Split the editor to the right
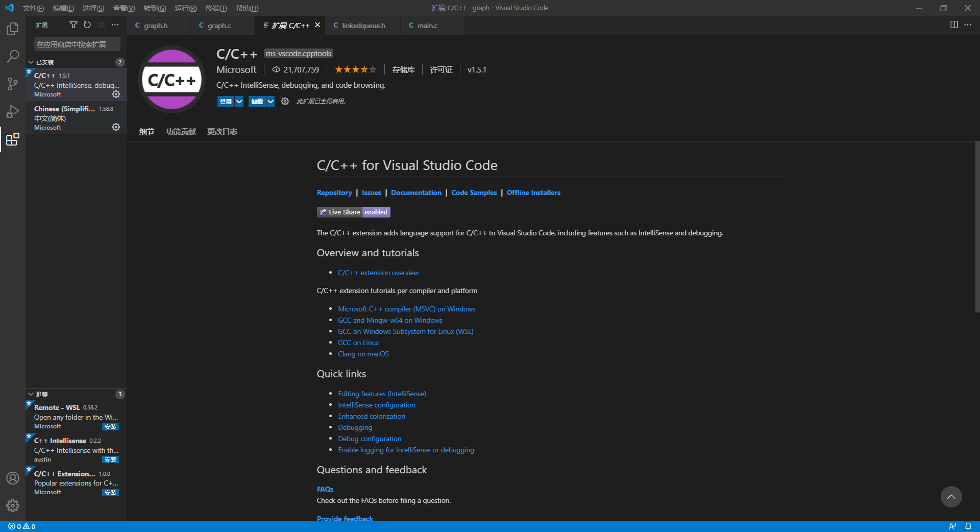This screenshot has height=532, width=980. click(954, 25)
